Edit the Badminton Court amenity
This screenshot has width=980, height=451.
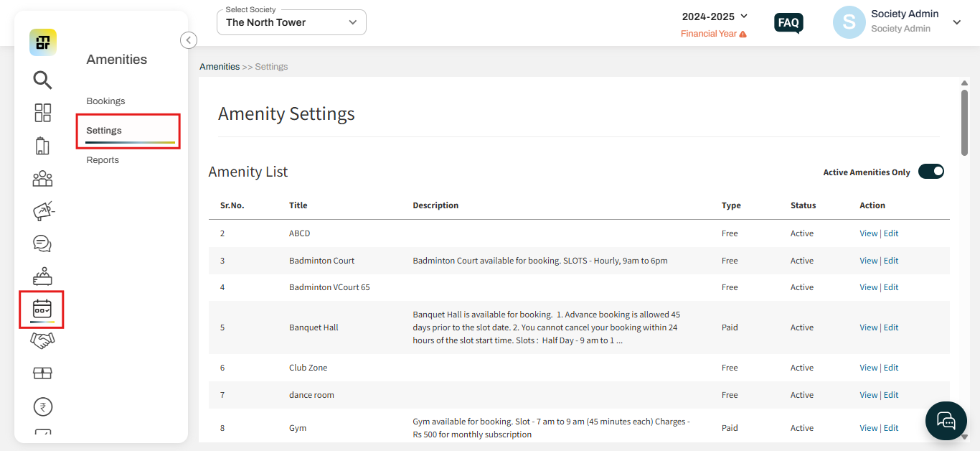point(891,261)
